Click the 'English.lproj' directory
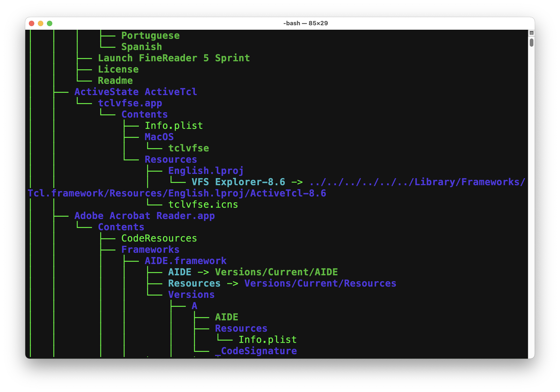Image resolution: width=560 pixels, height=392 pixels. tap(206, 171)
